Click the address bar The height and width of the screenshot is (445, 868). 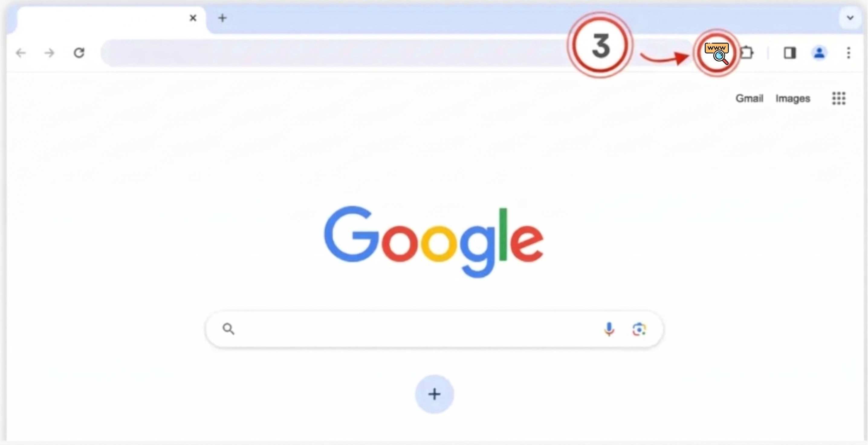337,53
